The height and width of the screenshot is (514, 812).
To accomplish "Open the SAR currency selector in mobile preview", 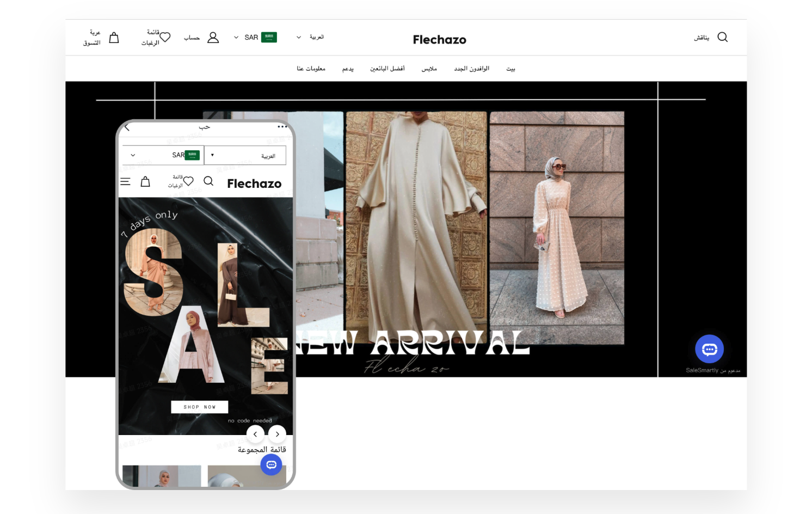I will (163, 155).
